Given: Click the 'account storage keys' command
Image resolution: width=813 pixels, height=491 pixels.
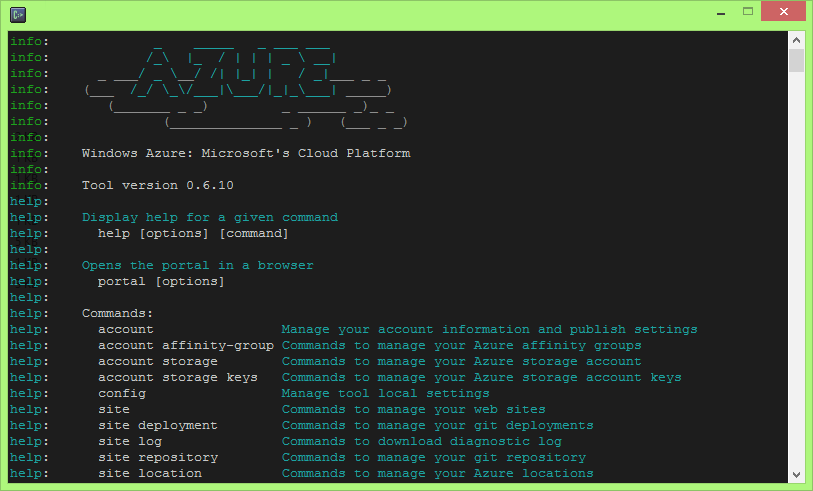Looking at the screenshot, I should (x=178, y=377).
